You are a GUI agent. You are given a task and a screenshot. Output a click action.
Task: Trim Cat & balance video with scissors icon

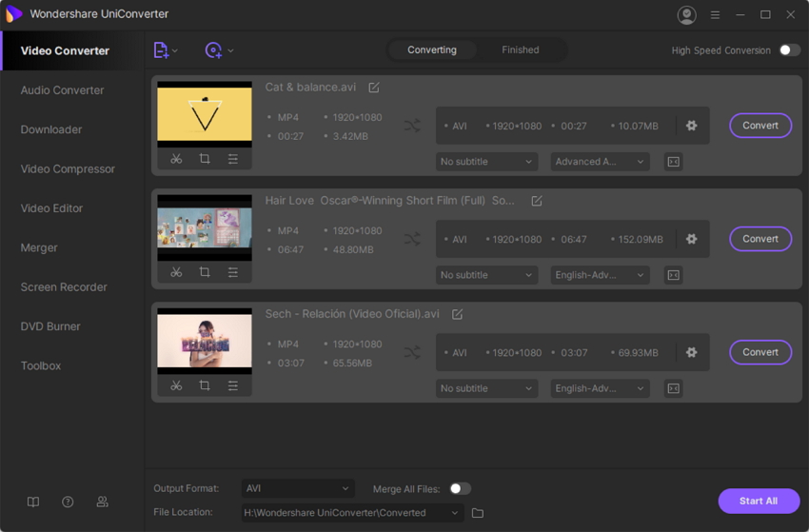176,159
